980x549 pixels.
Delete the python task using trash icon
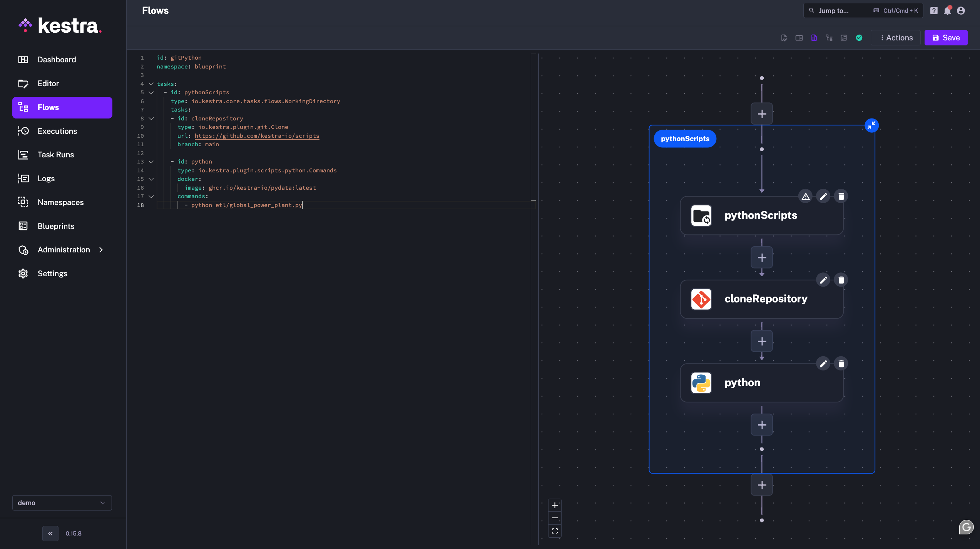pos(841,363)
